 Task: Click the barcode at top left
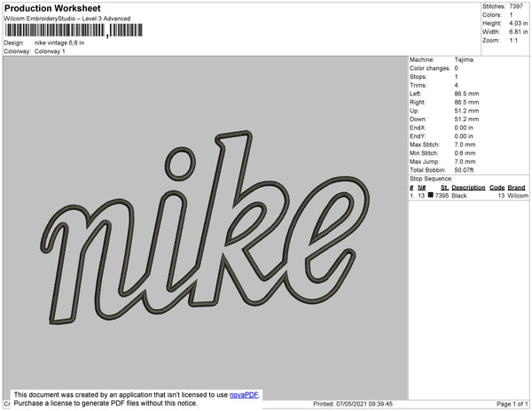pos(74,30)
